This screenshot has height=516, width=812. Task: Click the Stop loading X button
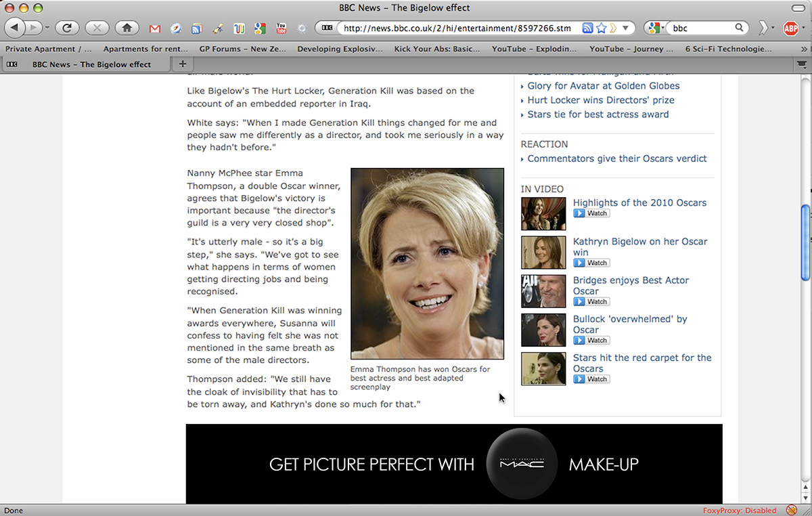tap(97, 28)
